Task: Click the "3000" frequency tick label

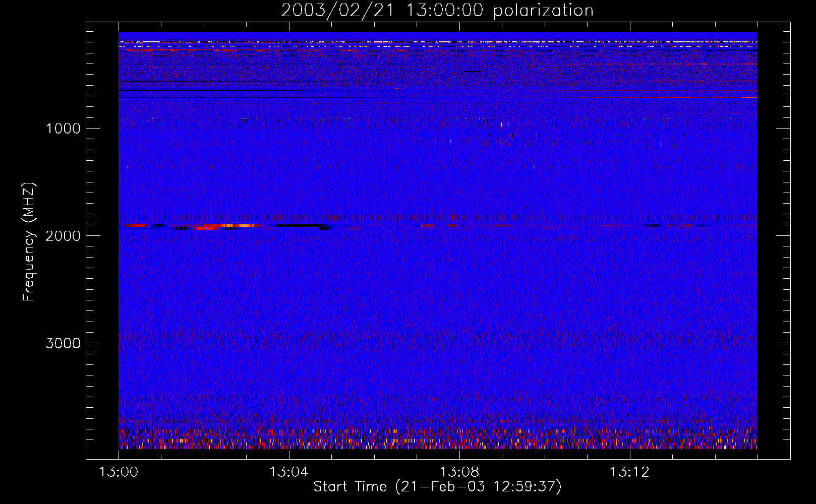Action: (x=63, y=343)
